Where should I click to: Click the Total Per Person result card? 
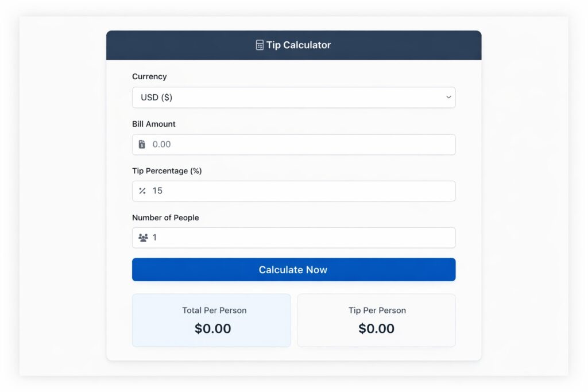(x=211, y=320)
